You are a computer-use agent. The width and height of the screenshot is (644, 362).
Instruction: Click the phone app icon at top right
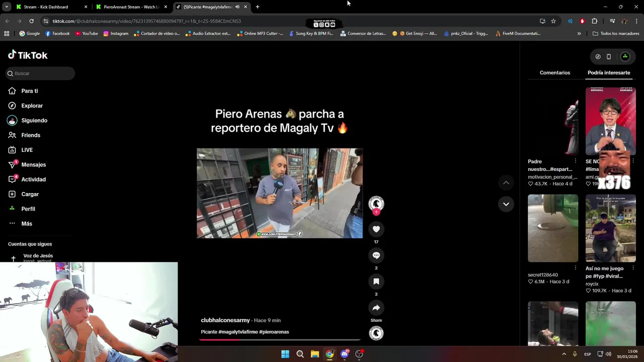(x=609, y=57)
